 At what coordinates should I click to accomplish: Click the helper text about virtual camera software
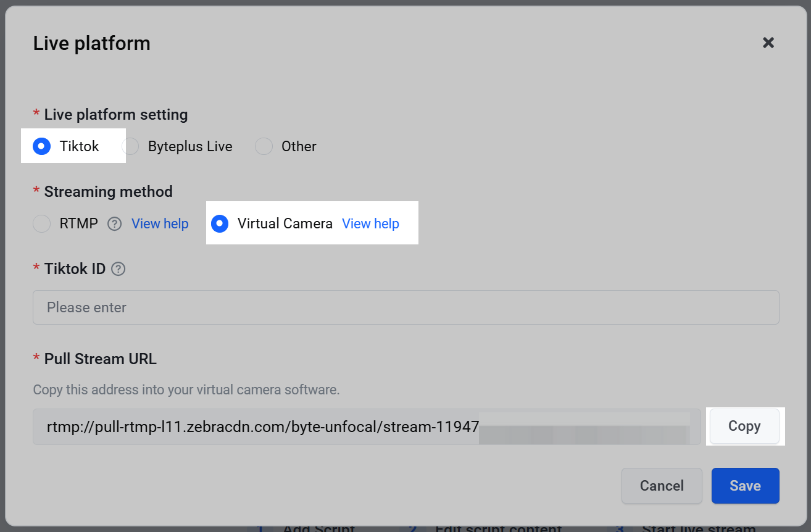point(186,390)
